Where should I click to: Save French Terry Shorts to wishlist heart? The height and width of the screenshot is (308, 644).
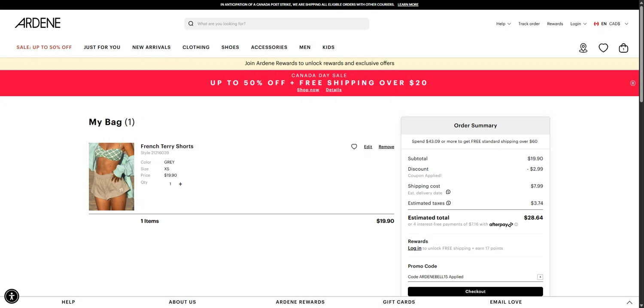click(x=354, y=147)
